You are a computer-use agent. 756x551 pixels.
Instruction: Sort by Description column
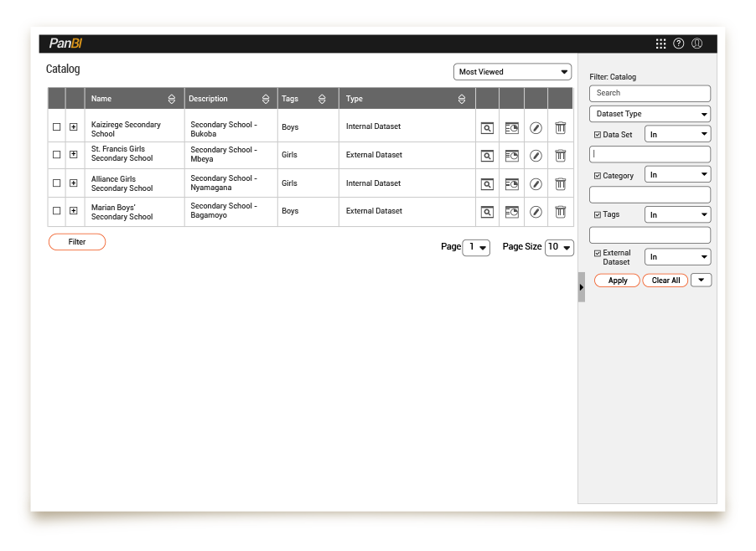(266, 99)
